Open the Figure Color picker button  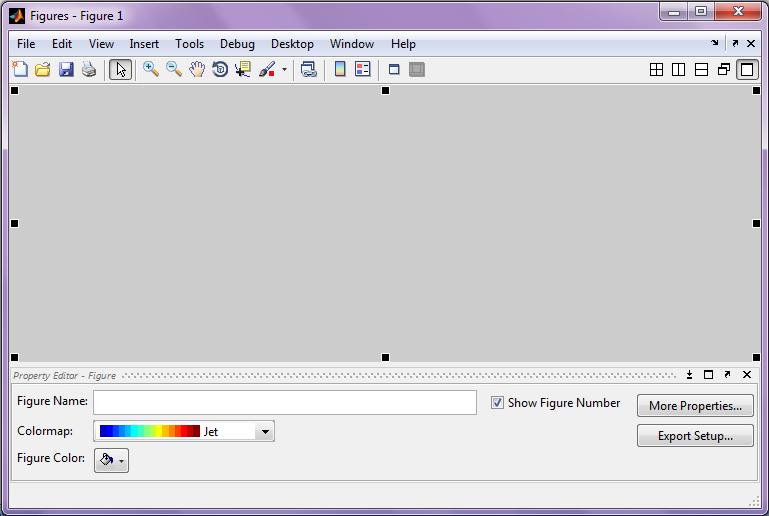pyautogui.click(x=111, y=460)
